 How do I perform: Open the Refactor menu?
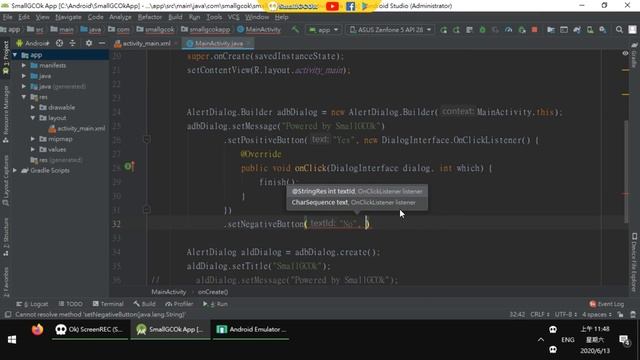(149, 17)
